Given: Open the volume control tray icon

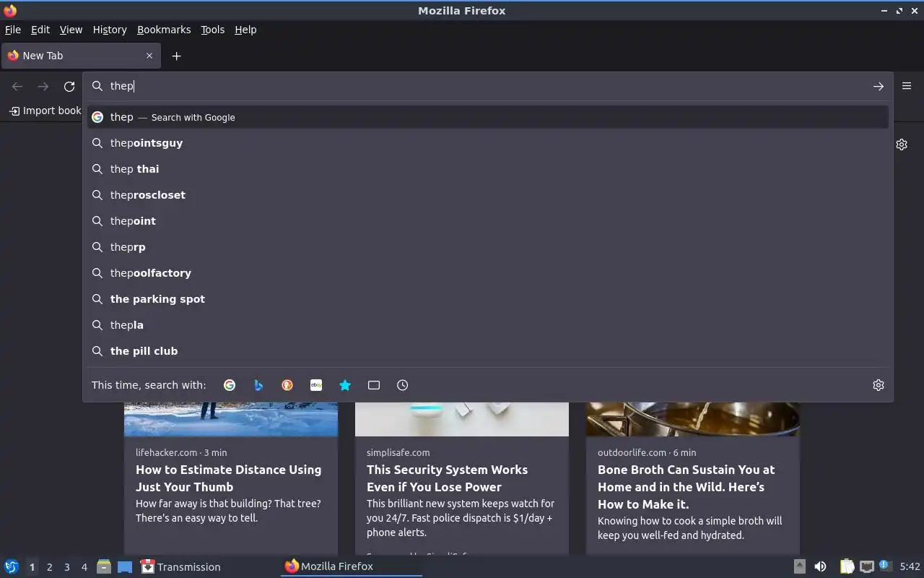Looking at the screenshot, I should click(820, 566).
